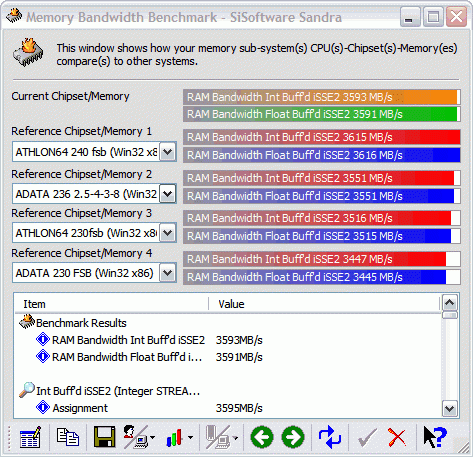Click the 3595MB/s Assignment value
Viewport: 473px width, 457px height.
click(239, 408)
